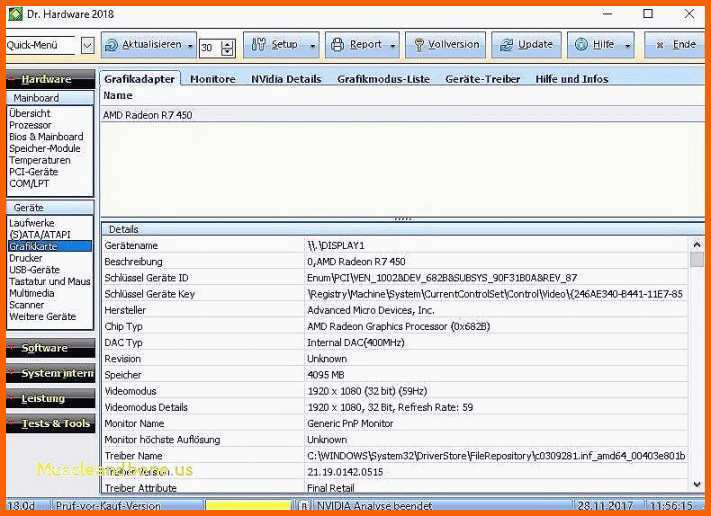
Task: Select Weitere Geräte entry
Action: pos(43,317)
